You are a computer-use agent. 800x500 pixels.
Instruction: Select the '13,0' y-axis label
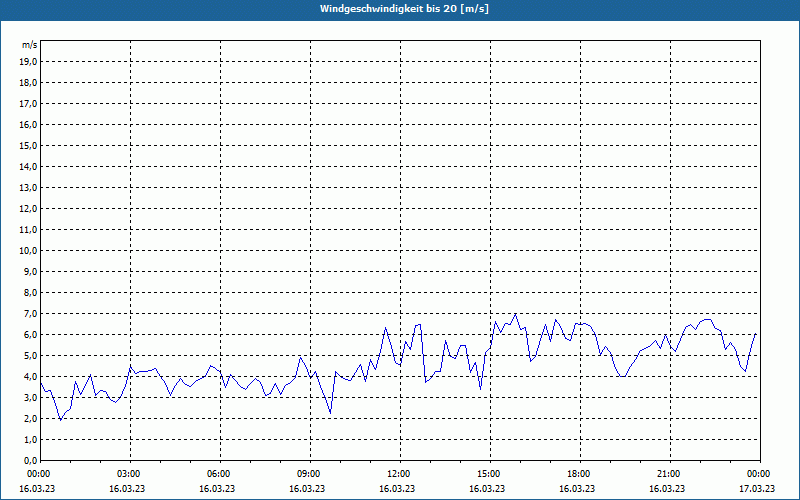[x=29, y=188]
